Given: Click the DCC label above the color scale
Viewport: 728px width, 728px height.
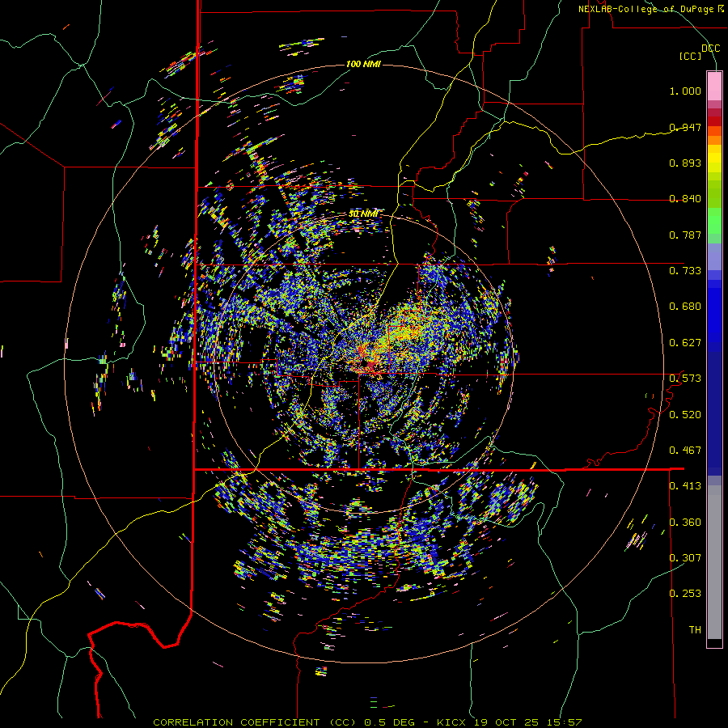Looking at the screenshot, I should pos(710,49).
